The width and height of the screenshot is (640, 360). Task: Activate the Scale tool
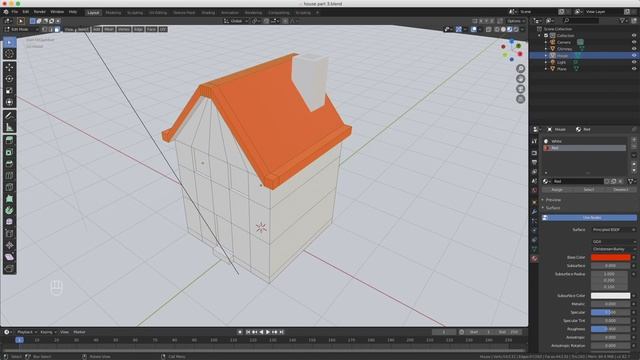click(9, 91)
